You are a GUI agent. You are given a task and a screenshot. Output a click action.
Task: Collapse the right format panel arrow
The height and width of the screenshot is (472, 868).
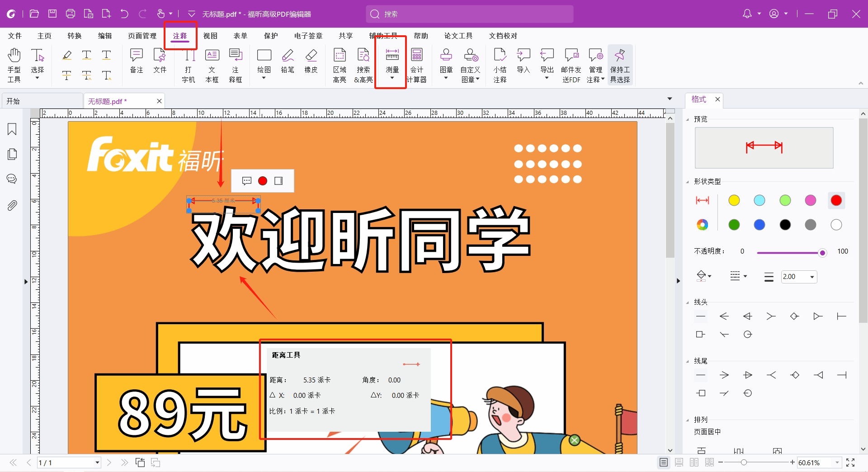(x=678, y=281)
